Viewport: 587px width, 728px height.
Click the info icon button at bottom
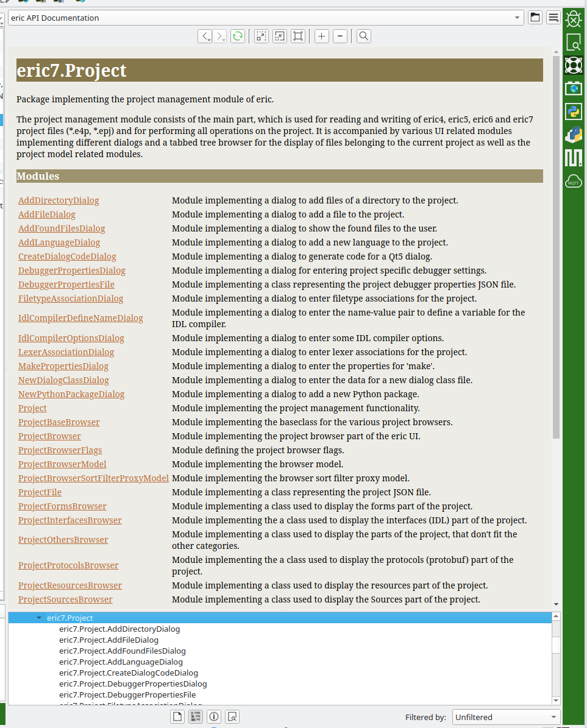coord(214,716)
